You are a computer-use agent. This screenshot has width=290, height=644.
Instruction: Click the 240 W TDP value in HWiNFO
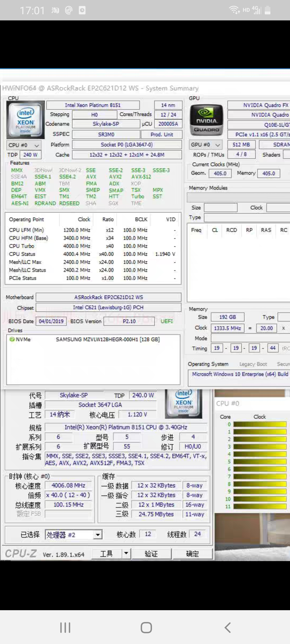pos(30,155)
